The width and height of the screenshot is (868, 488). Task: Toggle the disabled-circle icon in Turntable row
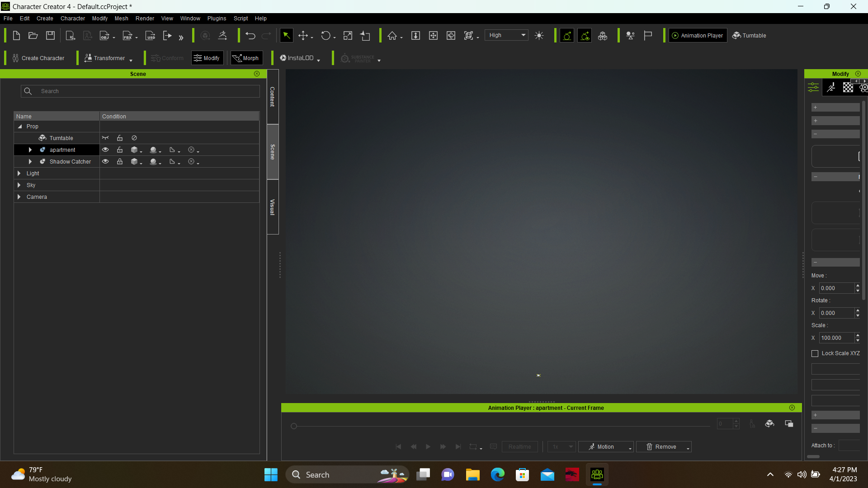tap(134, 138)
